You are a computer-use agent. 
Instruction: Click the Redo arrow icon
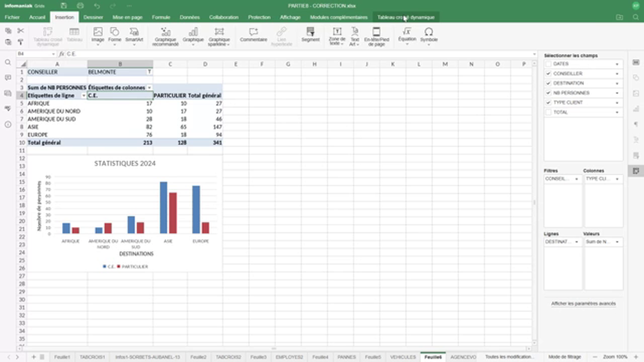pos(114,6)
